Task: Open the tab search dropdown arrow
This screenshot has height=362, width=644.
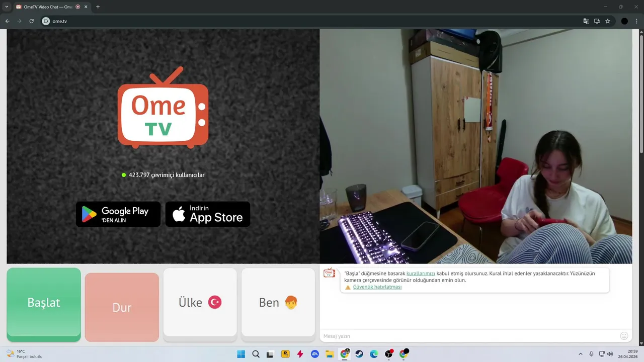Action: point(7,7)
